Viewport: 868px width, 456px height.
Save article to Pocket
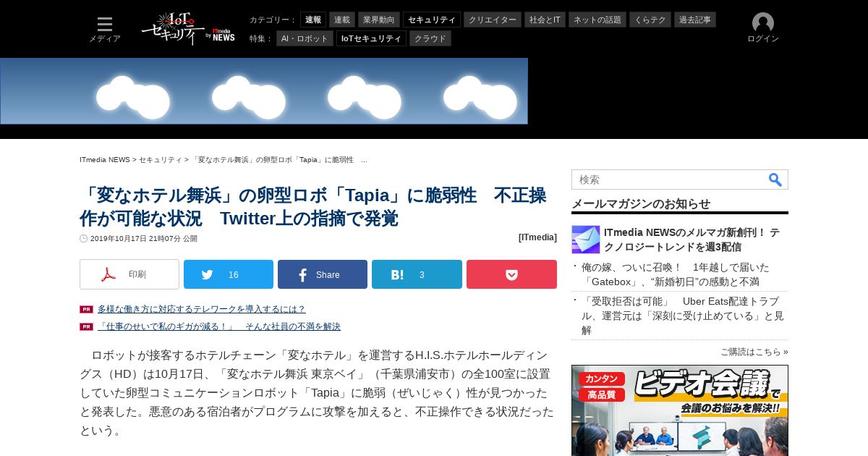click(x=511, y=274)
